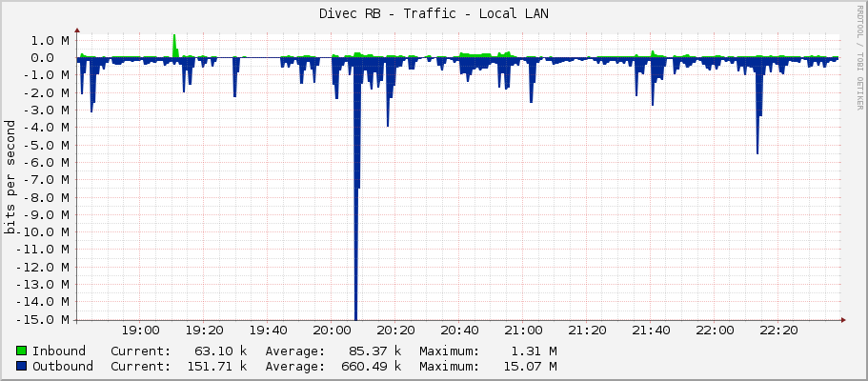Viewport: 868px width, 381px height.
Task: Click the 20:40 time axis label
Action: (459, 331)
